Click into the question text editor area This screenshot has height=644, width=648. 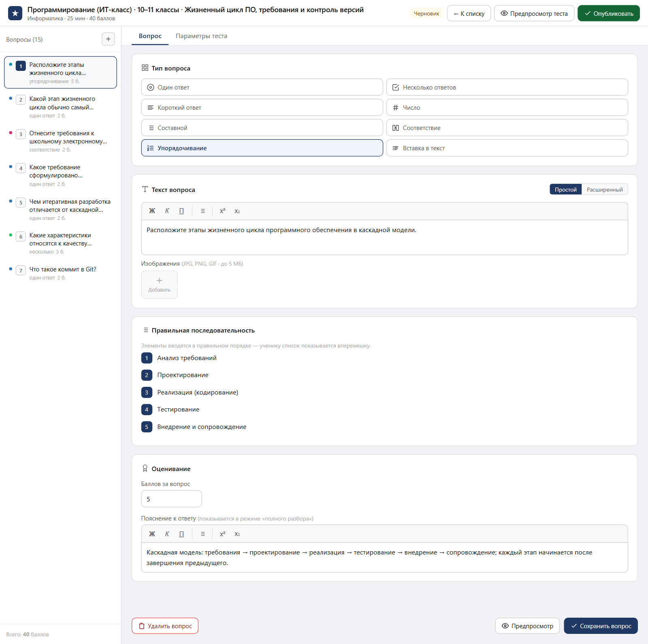(x=385, y=237)
